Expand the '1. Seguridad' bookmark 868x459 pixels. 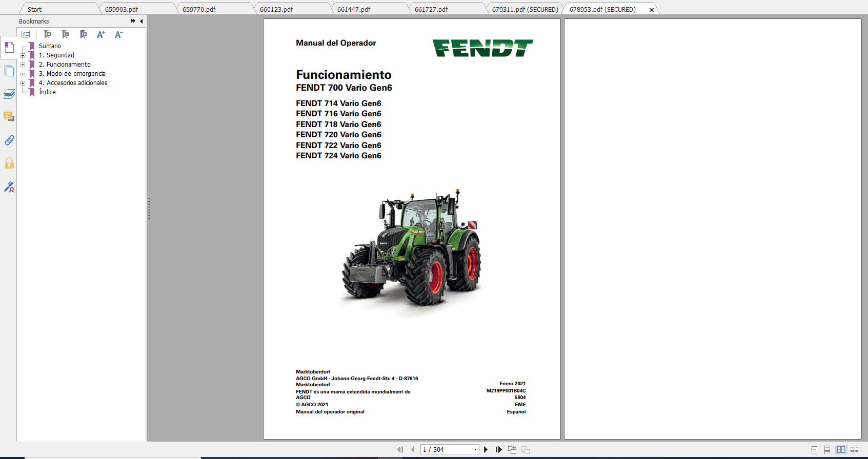click(x=23, y=55)
